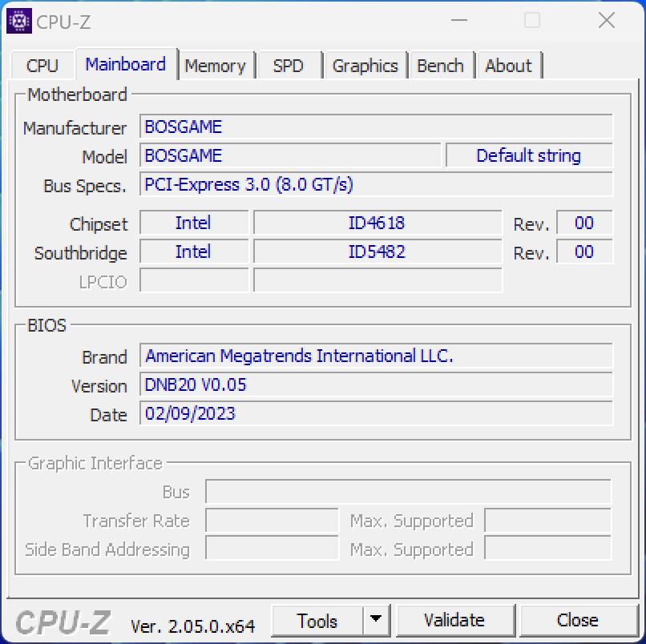Go to the SPD tab
646x644 pixels.
tap(289, 66)
